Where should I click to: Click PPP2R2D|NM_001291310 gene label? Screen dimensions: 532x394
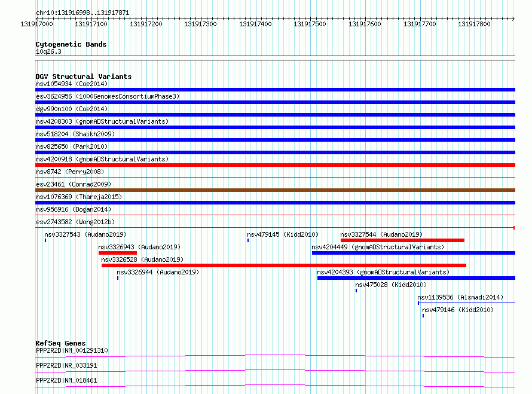[x=72, y=350]
